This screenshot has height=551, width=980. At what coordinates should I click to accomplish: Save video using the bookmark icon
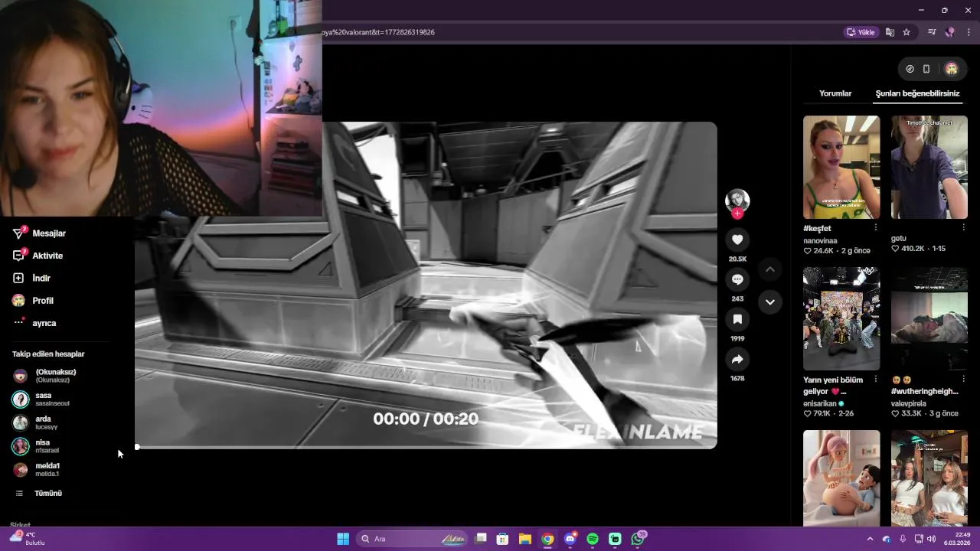(x=737, y=319)
